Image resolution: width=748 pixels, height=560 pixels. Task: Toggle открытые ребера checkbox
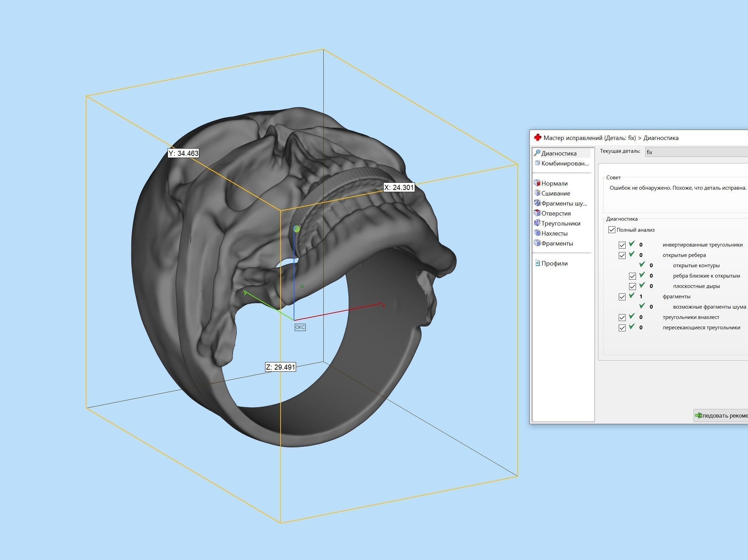click(x=622, y=256)
